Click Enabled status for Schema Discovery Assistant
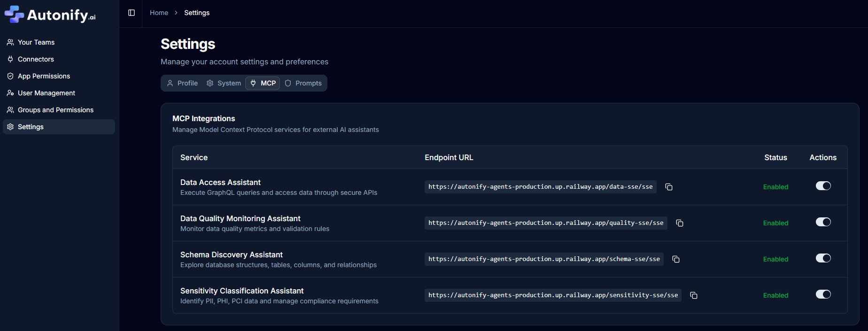868x331 pixels. pyautogui.click(x=775, y=259)
